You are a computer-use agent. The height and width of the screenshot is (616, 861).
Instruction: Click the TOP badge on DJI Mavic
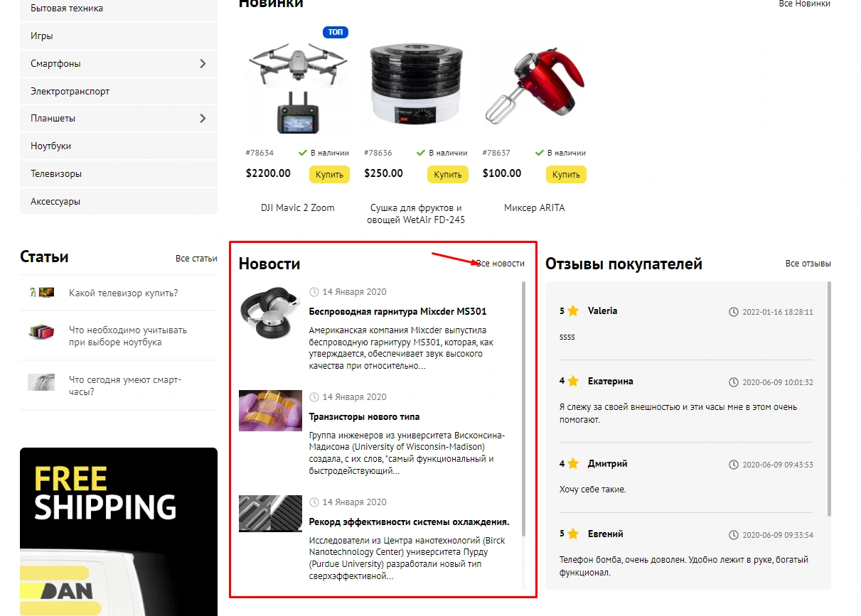336,32
